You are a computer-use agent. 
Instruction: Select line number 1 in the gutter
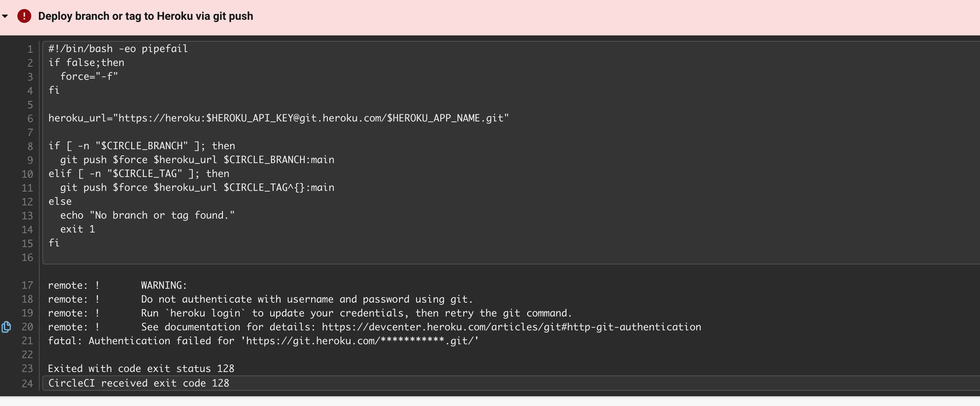pos(30,49)
